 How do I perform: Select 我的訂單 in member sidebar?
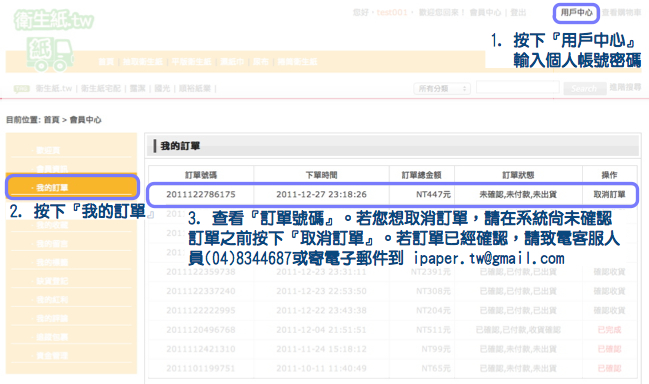point(52,187)
